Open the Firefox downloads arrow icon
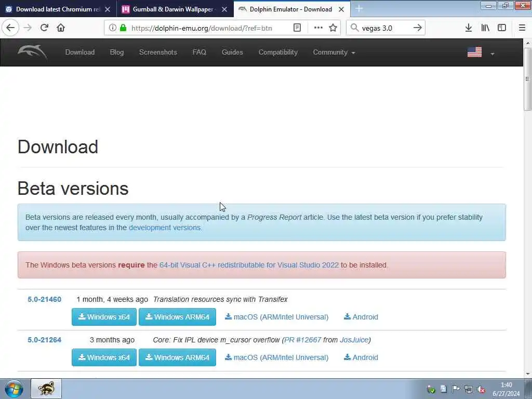Screen dimensions: 532x399 [x=469, y=28]
